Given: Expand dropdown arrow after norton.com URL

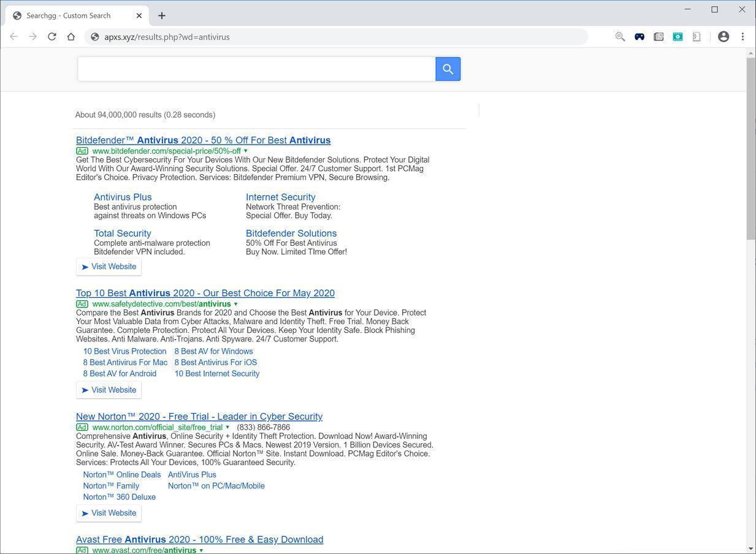Looking at the screenshot, I should click(x=227, y=428).
